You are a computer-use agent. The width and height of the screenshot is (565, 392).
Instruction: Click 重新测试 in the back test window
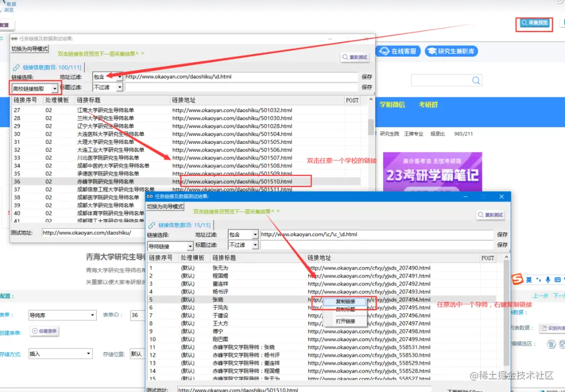[x=355, y=57]
